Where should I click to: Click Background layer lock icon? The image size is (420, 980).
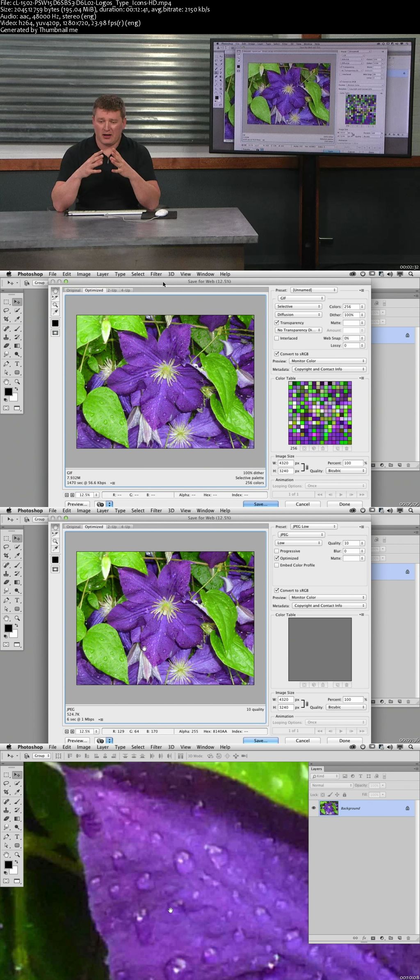(x=407, y=808)
